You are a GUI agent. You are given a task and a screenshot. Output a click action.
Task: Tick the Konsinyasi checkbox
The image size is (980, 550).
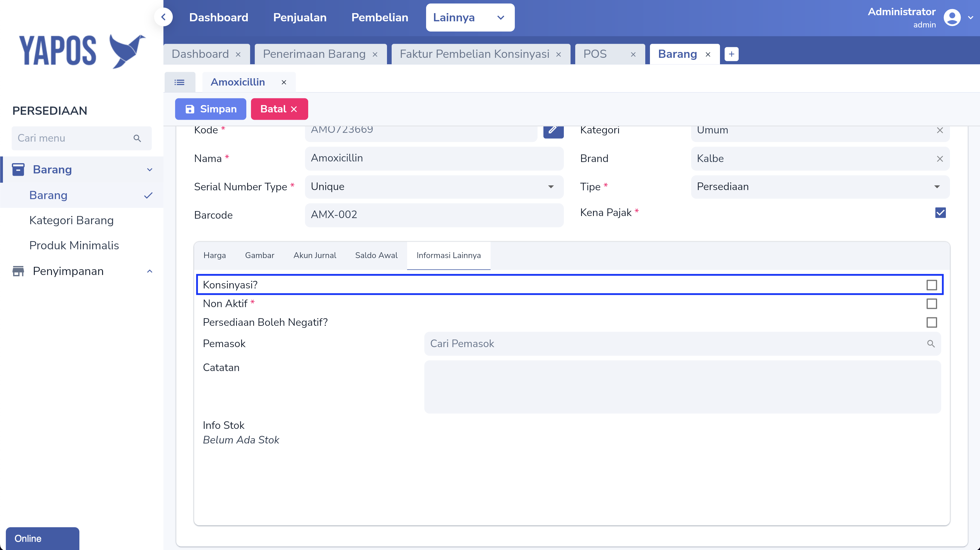931,285
